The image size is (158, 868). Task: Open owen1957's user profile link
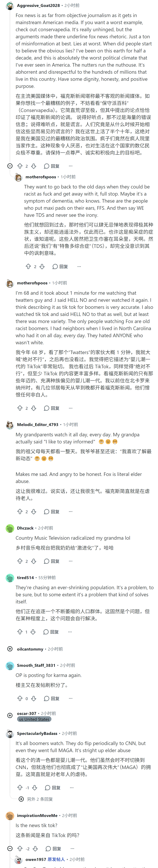pos(35,859)
